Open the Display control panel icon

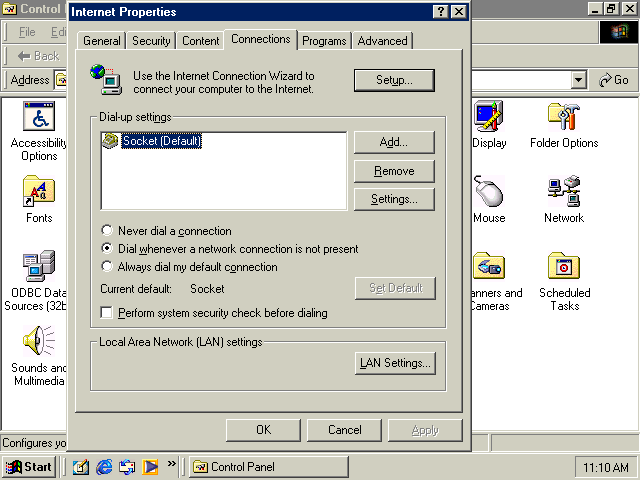point(489,116)
